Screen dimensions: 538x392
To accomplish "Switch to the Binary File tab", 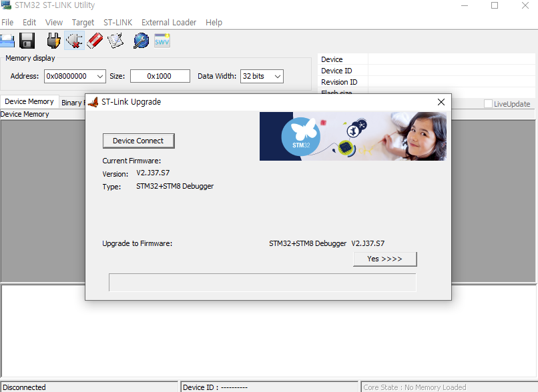I will click(x=72, y=103).
